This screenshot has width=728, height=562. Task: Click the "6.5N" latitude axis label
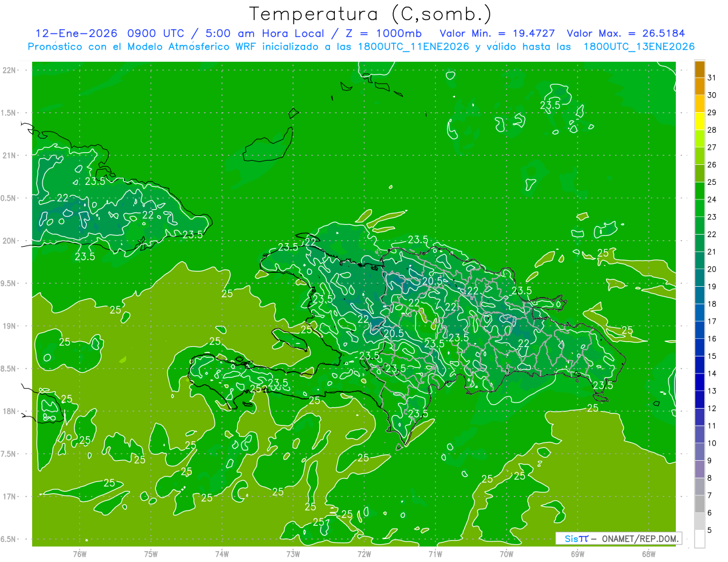pos(9,539)
